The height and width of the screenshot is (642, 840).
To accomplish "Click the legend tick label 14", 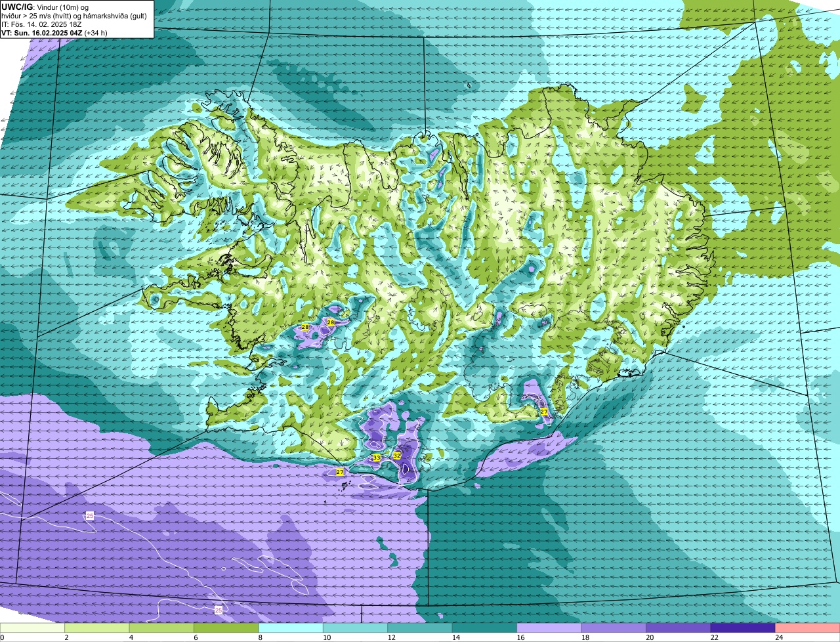I will coord(455,637).
